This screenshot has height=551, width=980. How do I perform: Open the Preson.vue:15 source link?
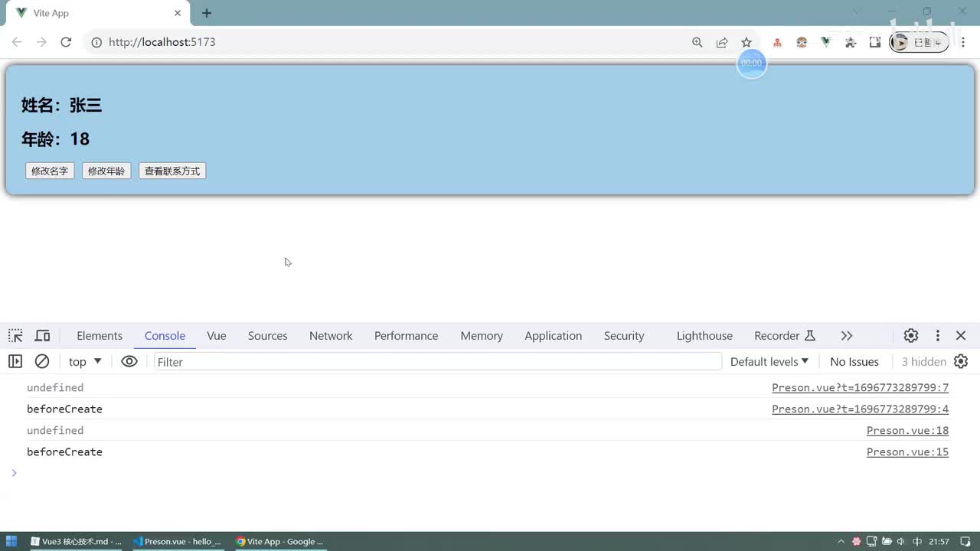(x=907, y=452)
